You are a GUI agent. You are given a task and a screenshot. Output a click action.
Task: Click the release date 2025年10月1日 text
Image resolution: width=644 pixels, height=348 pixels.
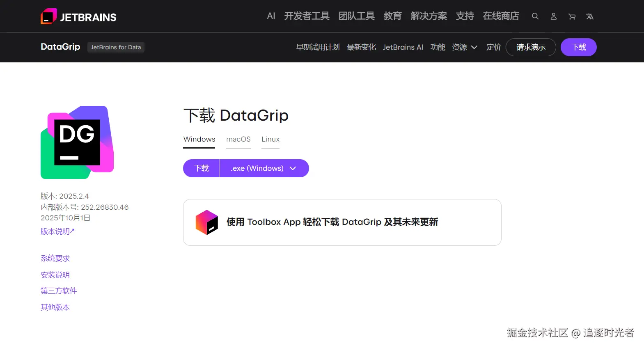pyautogui.click(x=66, y=218)
